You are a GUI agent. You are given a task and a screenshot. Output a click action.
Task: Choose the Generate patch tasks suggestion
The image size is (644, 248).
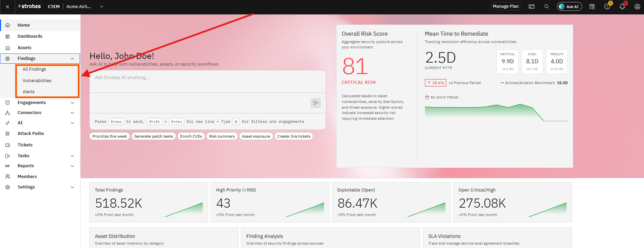click(154, 136)
